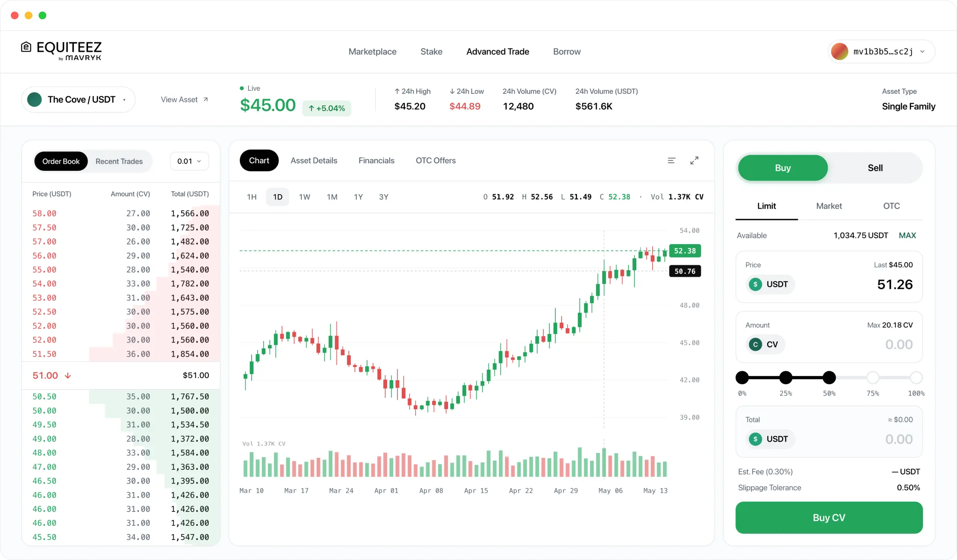
Task: Open the 0.01 precision dropdown
Action: (189, 161)
